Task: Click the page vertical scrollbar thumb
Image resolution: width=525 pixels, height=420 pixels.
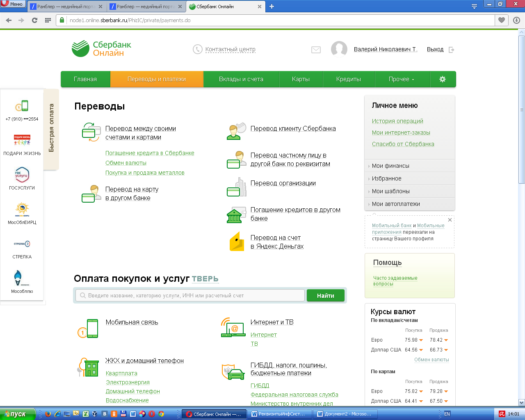Action: tap(522, 110)
